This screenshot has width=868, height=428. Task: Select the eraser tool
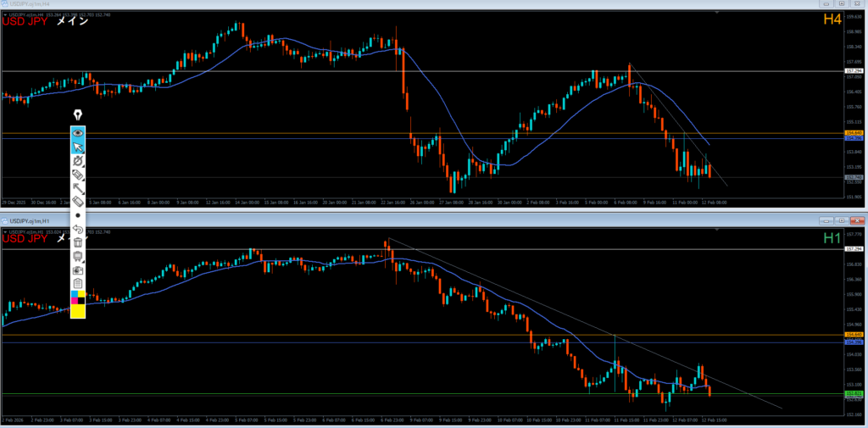77,202
